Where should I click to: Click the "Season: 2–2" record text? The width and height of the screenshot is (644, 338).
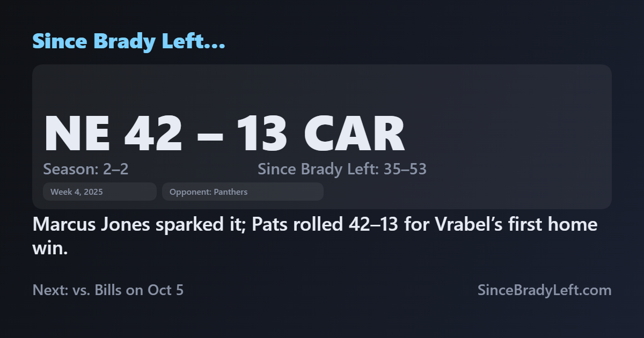pyautogui.click(x=86, y=170)
